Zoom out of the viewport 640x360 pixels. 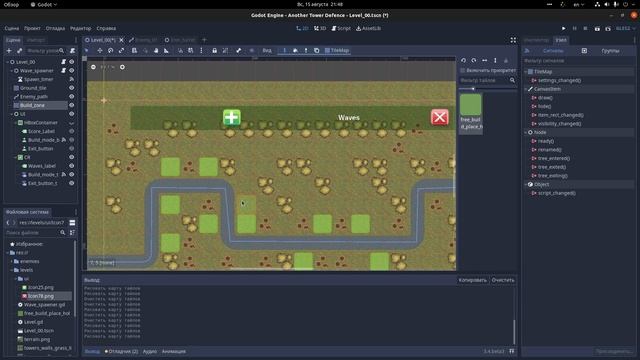(93, 67)
